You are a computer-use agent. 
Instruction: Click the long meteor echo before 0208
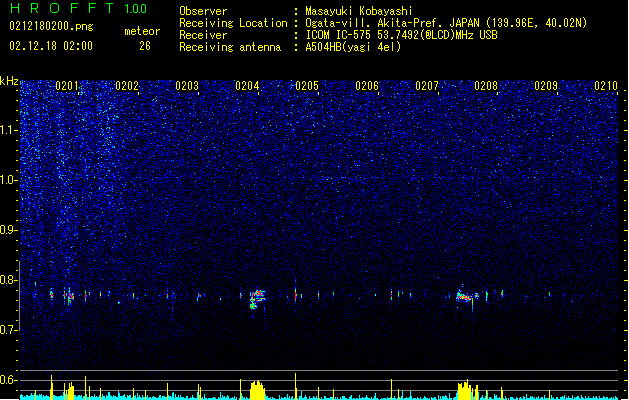pos(467,297)
